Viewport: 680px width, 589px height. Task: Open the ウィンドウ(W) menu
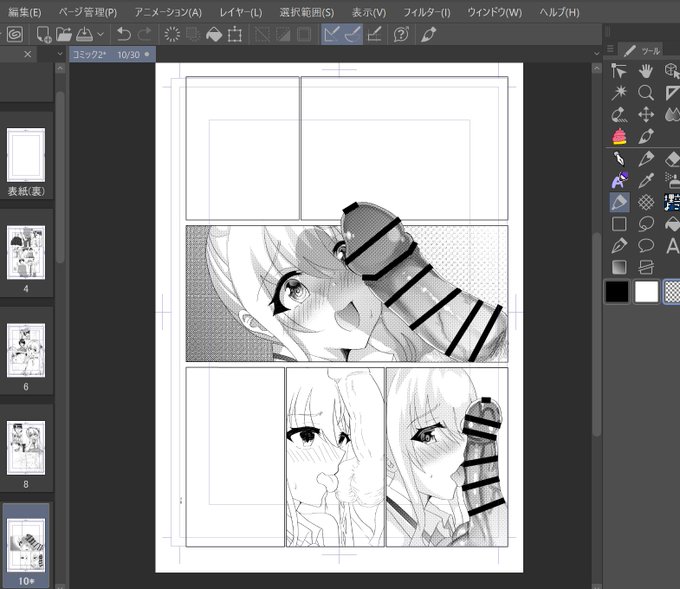point(494,13)
